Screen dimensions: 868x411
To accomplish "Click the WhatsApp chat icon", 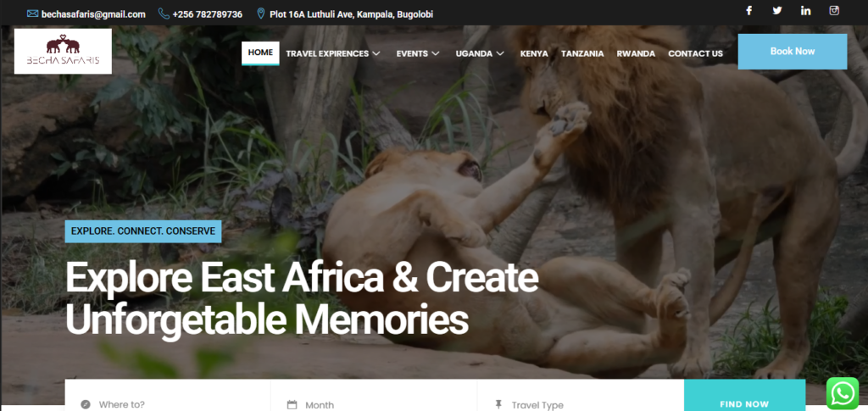I will tap(842, 393).
